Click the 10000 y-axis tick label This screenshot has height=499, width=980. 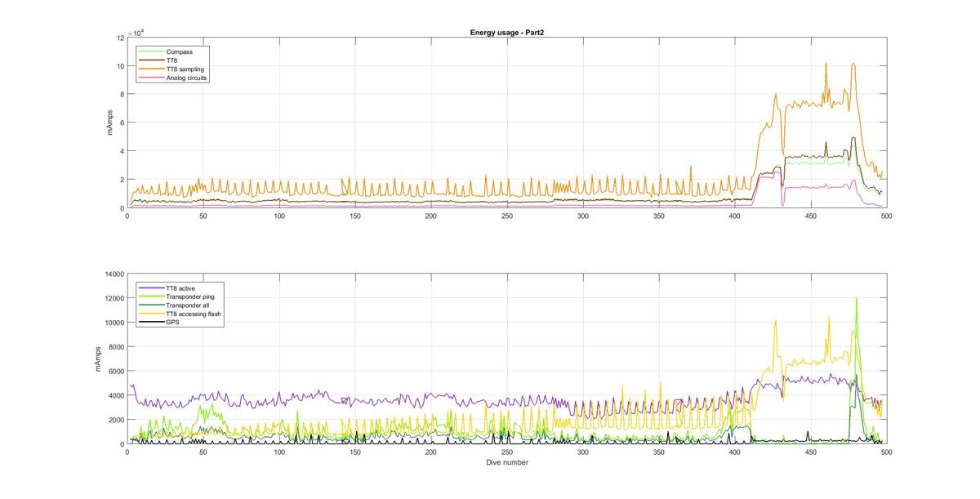tap(113, 323)
